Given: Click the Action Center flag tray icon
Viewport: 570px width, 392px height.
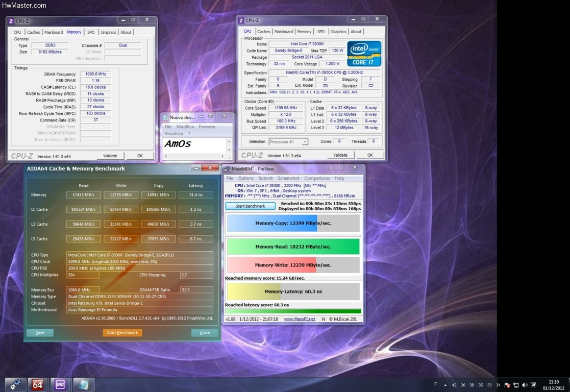Looking at the screenshot, I should point(507,385).
